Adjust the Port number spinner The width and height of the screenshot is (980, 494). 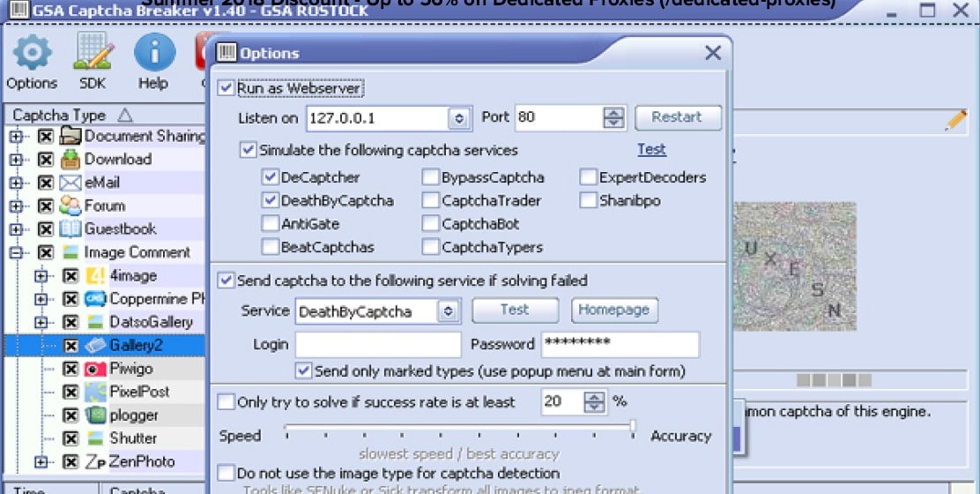613,117
